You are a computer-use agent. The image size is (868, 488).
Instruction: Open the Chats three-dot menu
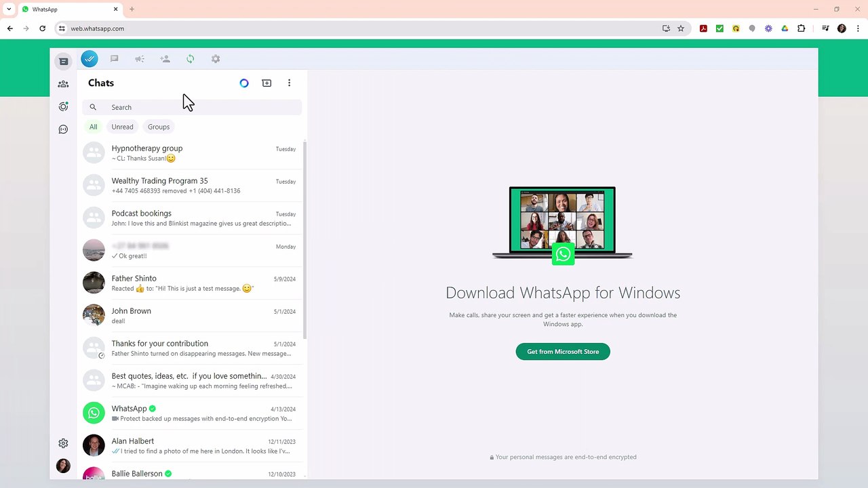pyautogui.click(x=289, y=83)
